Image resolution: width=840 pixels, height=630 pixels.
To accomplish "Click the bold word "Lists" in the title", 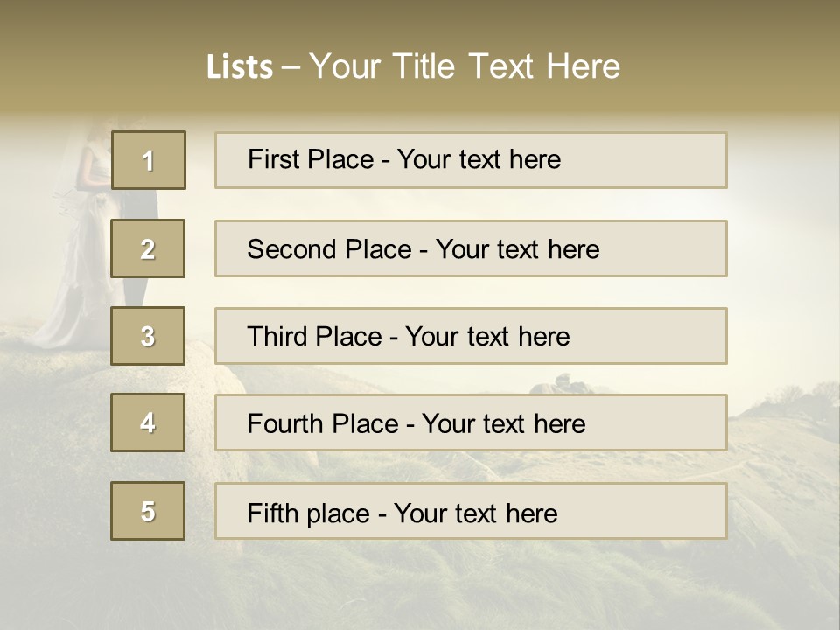I will coord(239,67).
